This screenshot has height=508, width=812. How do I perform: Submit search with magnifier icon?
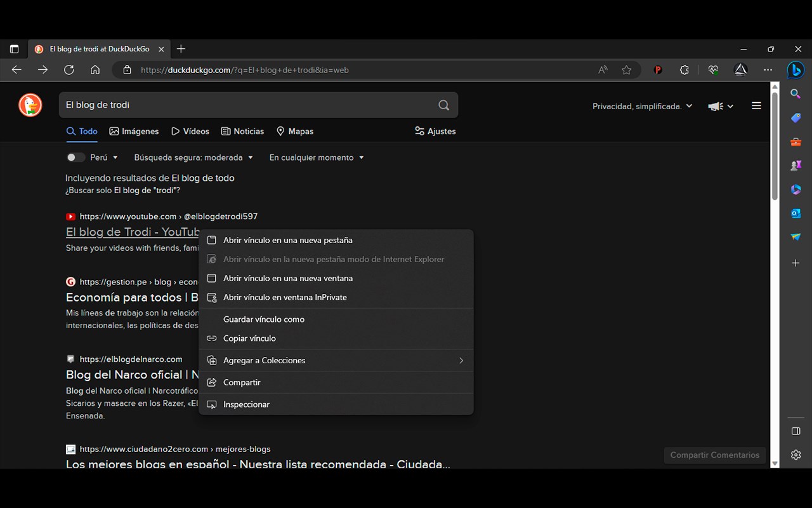point(443,105)
